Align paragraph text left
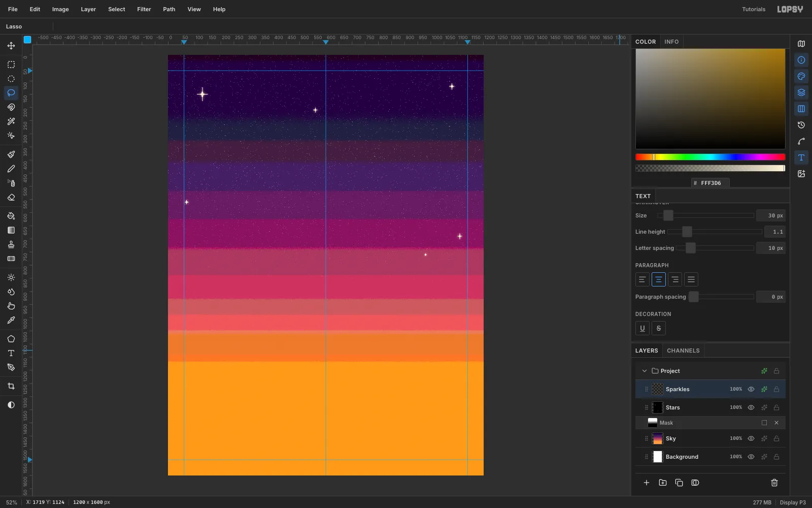This screenshot has height=508, width=812. pyautogui.click(x=642, y=279)
